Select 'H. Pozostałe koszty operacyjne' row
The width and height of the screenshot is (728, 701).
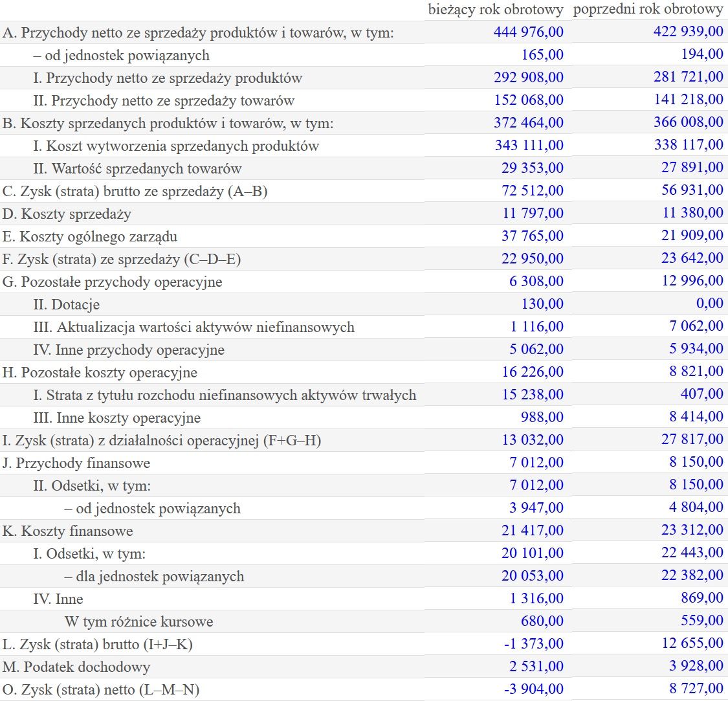(100, 373)
